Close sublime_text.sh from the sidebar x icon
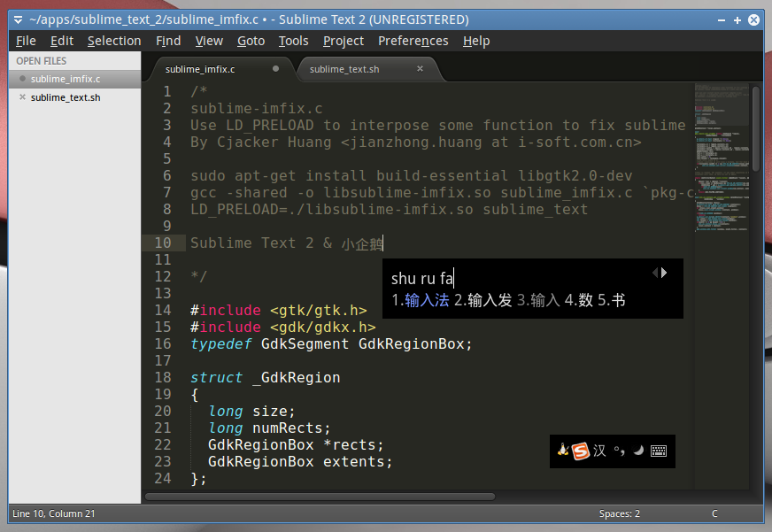 click(x=22, y=97)
